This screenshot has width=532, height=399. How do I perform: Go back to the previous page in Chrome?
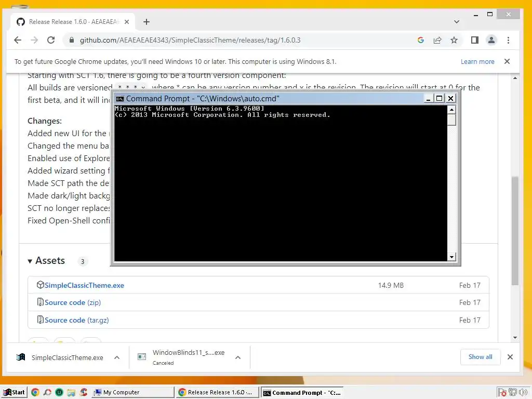click(18, 40)
